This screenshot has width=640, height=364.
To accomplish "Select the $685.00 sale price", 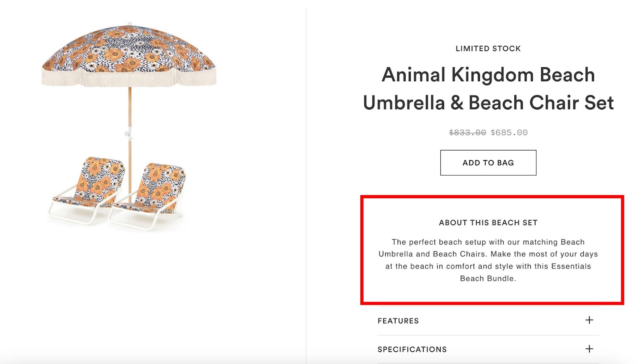I will [x=509, y=132].
